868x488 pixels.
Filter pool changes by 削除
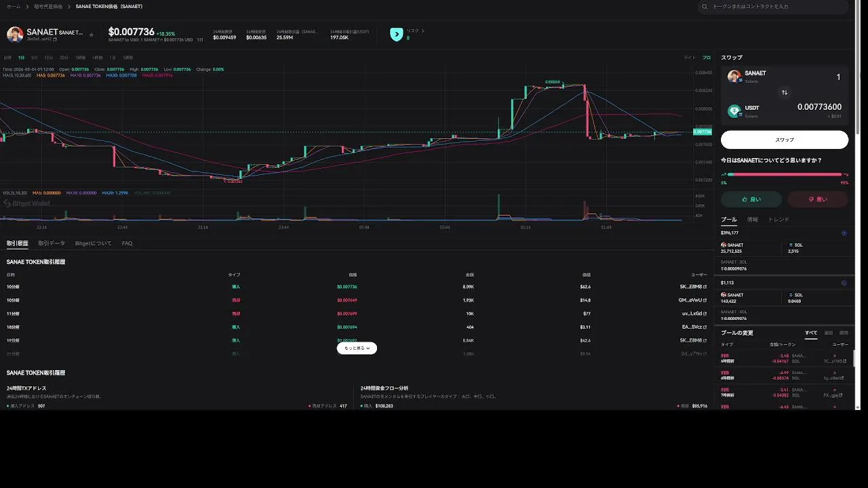(x=844, y=333)
